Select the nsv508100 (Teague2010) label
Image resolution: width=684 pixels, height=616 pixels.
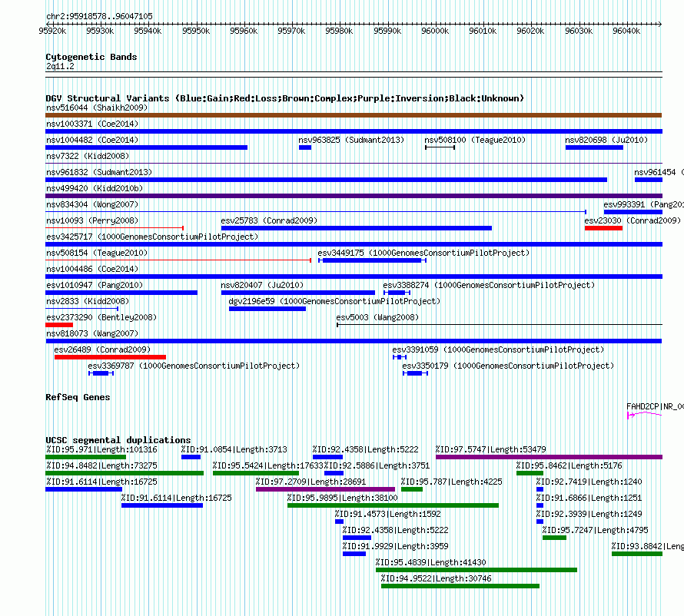click(x=475, y=140)
